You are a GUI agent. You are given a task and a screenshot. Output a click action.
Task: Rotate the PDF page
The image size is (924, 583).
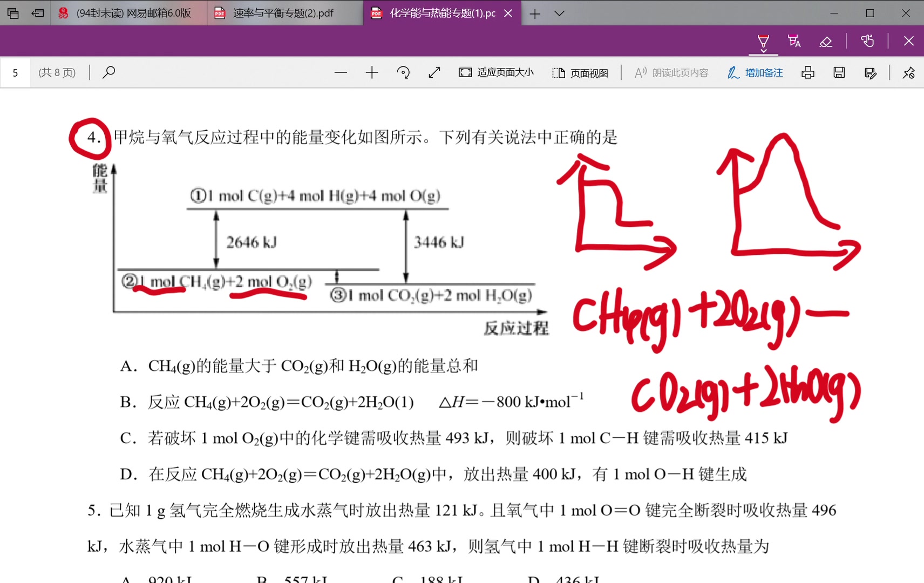tap(403, 72)
